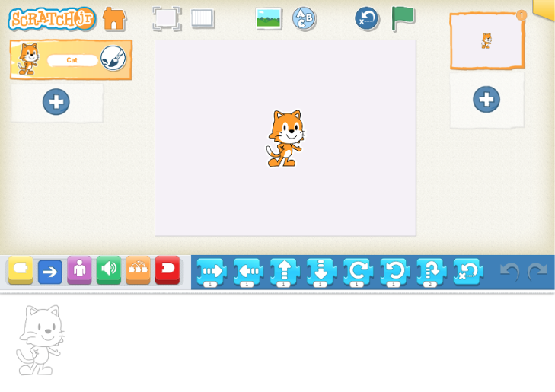Open purple Looks blocks category
This screenshot has width=555, height=392.
click(x=79, y=270)
